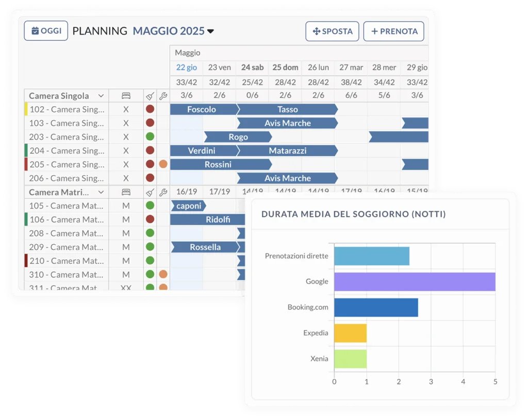Collapse the Camera Singola group
This screenshot has width=528, height=420.
coord(101,96)
